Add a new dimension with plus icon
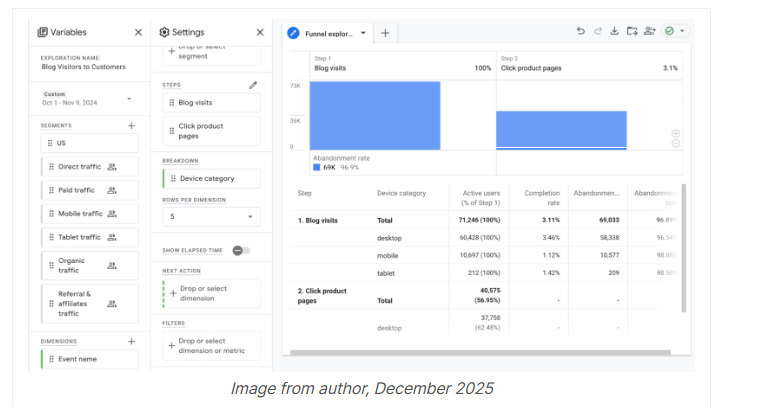The image size is (761, 407). tap(131, 341)
